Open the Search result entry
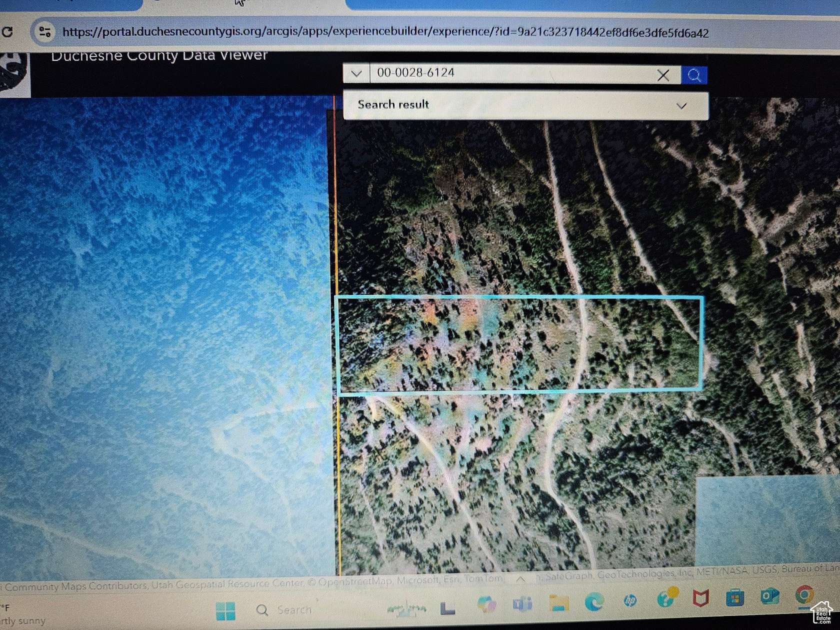The image size is (840, 630). [x=393, y=104]
